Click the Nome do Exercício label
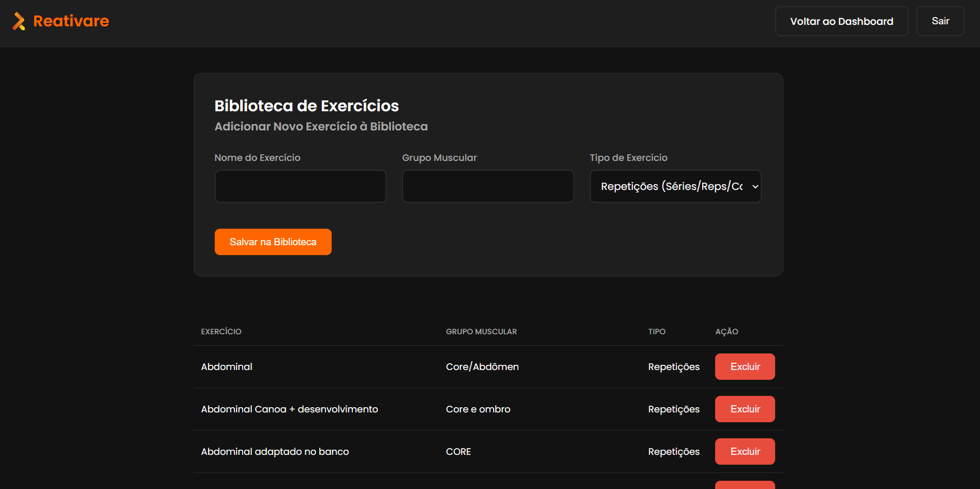 (x=257, y=157)
